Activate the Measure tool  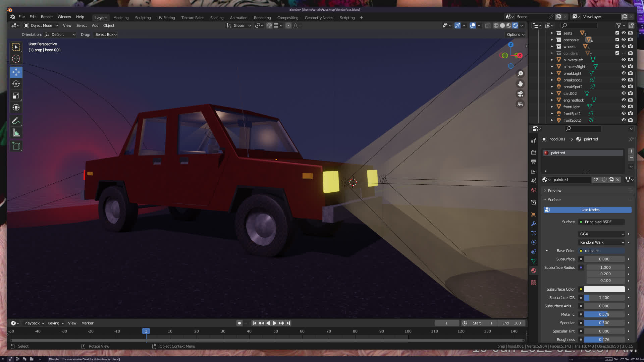(x=16, y=133)
